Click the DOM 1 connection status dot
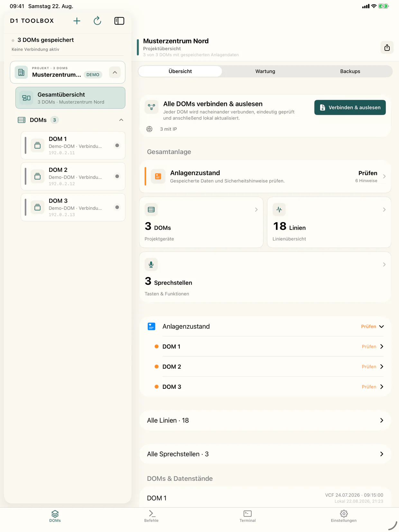The image size is (399, 532). point(117,145)
